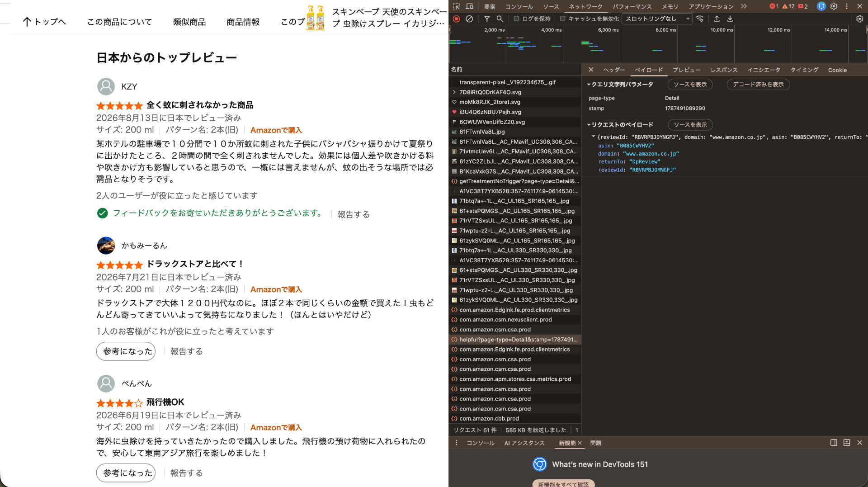
Task: Open the DevTools three-dot customize menu
Action: coord(847,6)
